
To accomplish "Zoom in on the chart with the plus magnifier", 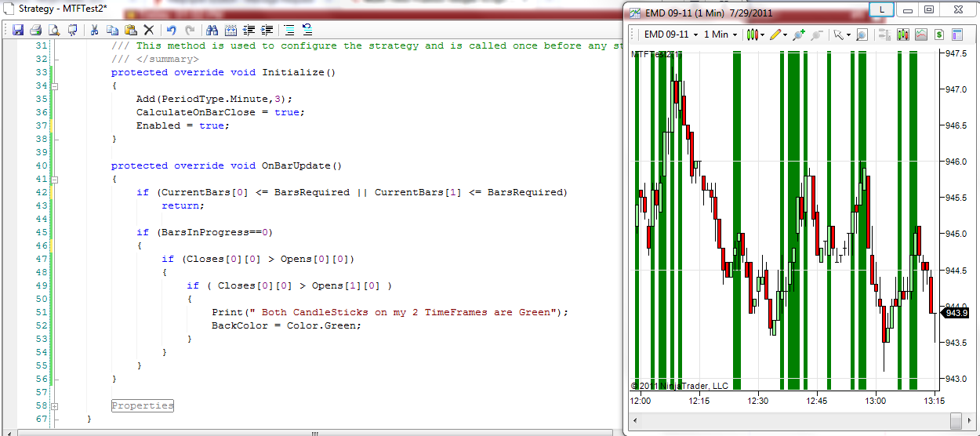I will click(799, 35).
